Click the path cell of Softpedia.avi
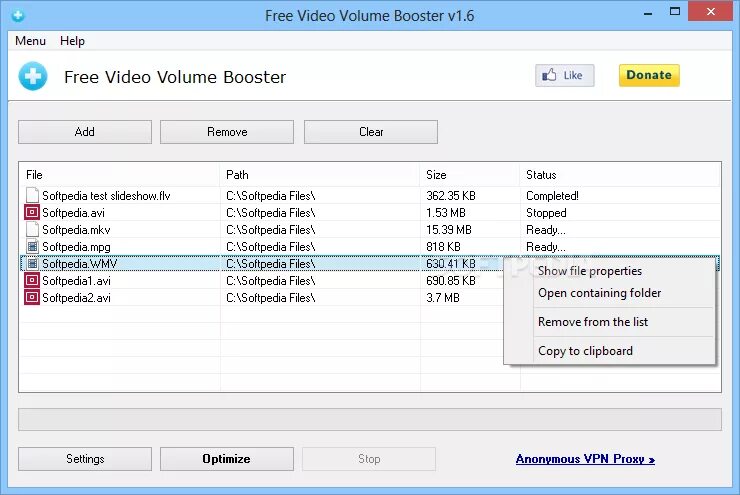Image resolution: width=740 pixels, height=495 pixels. (x=270, y=212)
